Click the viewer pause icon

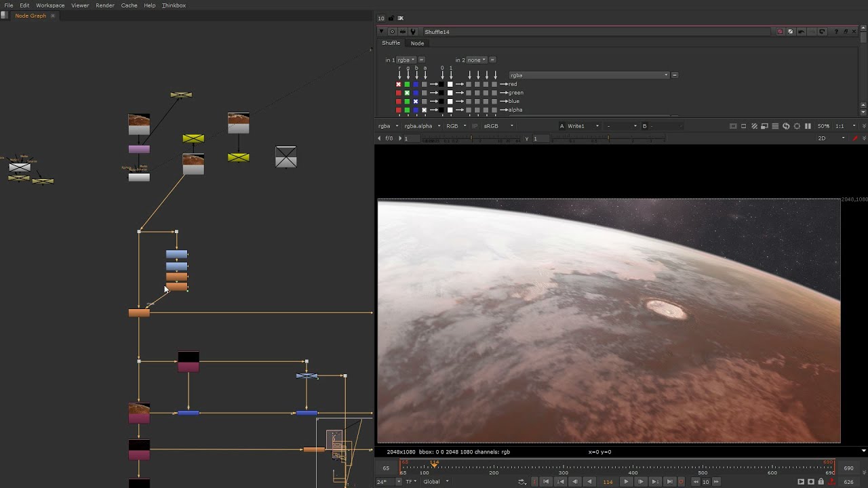(808, 126)
